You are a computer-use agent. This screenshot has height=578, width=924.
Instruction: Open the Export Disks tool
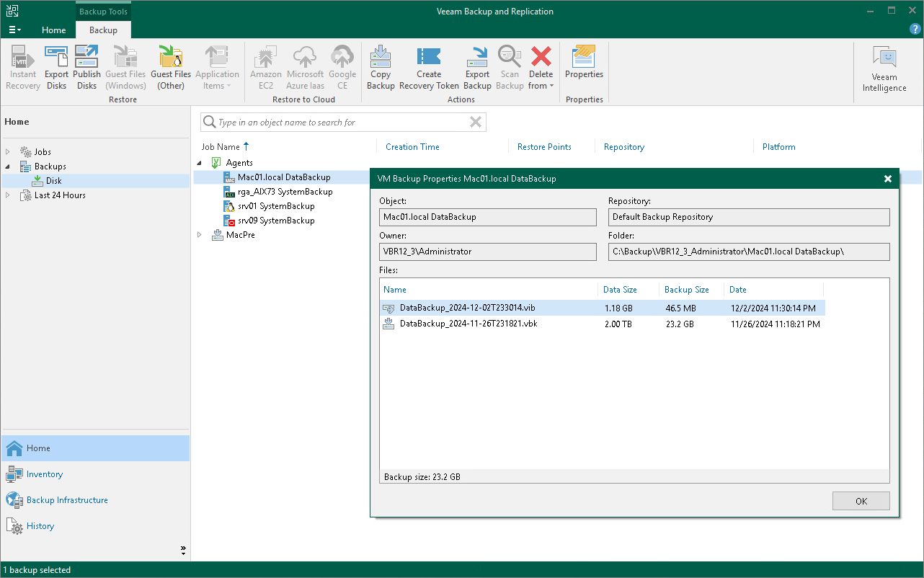click(56, 66)
